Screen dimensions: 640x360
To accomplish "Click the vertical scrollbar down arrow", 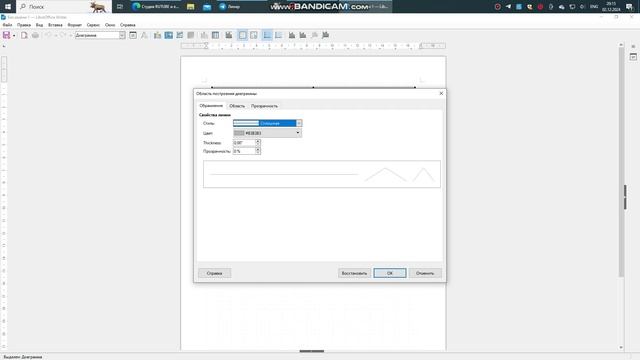I will click(x=621, y=347).
